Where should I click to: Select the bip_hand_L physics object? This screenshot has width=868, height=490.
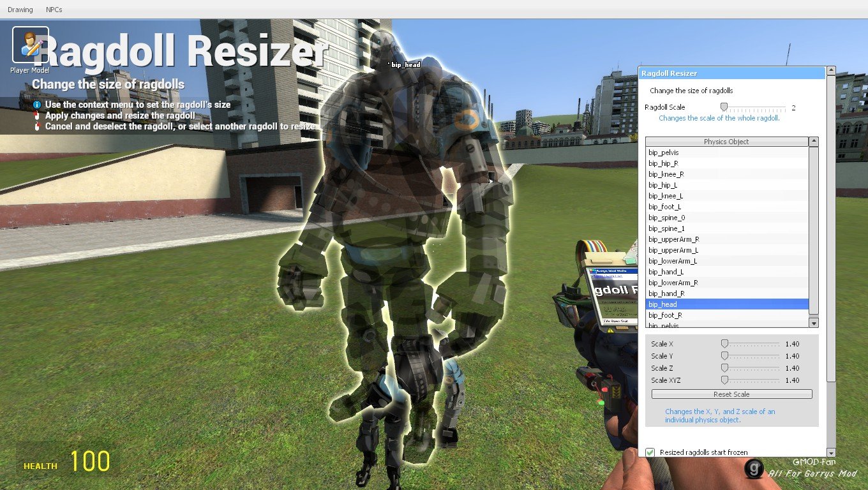pos(727,272)
